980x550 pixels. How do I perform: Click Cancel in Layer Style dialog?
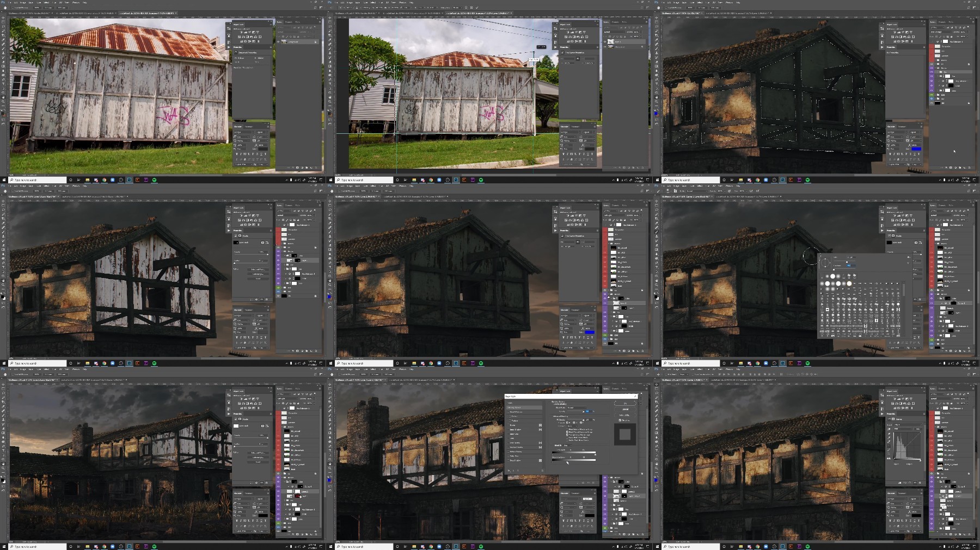coord(625,409)
